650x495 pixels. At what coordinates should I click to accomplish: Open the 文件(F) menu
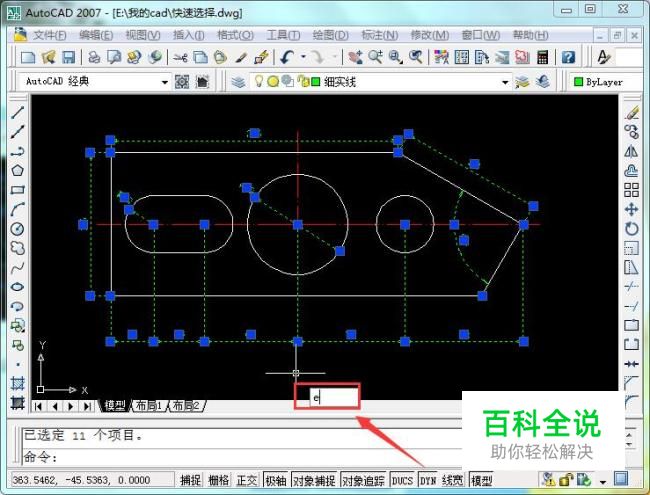coord(49,35)
